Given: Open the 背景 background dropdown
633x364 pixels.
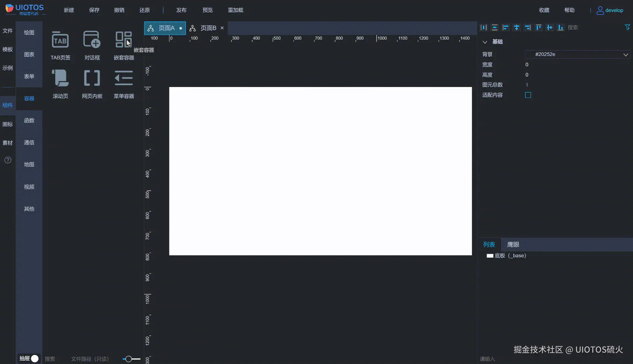Looking at the screenshot, I should pos(626,54).
